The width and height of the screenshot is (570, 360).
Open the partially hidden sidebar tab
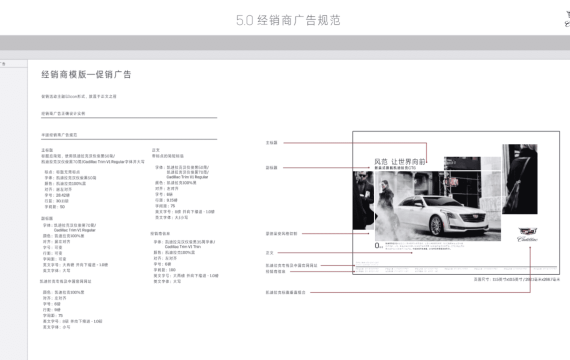(13, 64)
